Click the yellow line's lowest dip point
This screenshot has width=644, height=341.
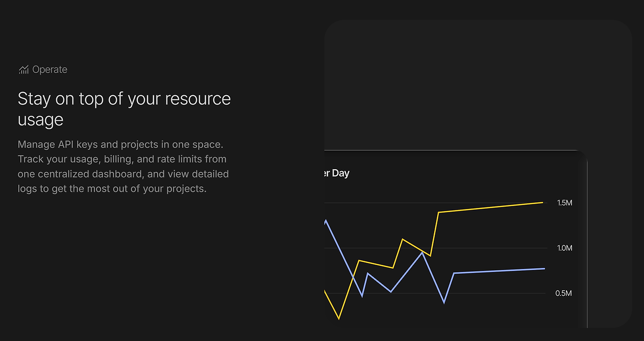(339, 318)
